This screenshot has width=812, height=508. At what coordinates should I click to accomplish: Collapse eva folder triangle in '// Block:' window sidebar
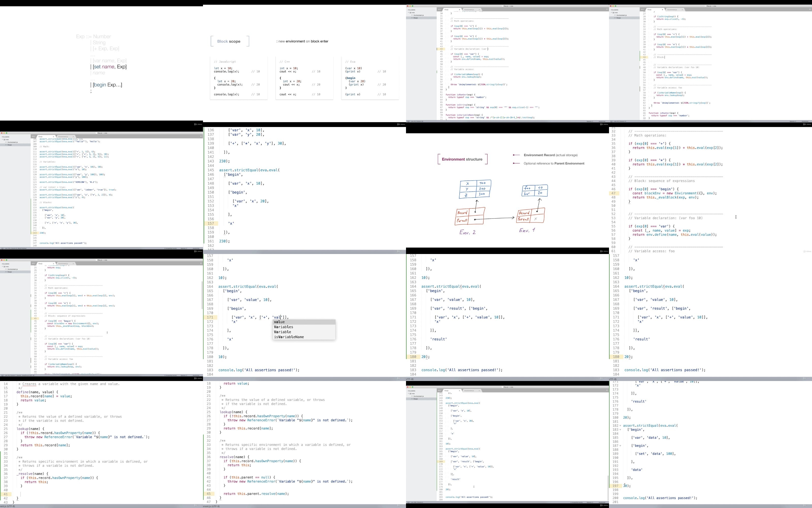[611, 12]
